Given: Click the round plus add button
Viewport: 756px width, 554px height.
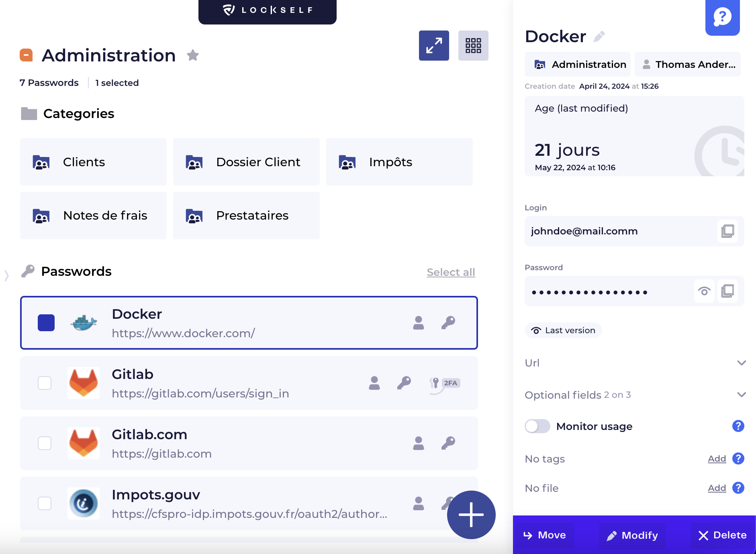Looking at the screenshot, I should point(471,515).
